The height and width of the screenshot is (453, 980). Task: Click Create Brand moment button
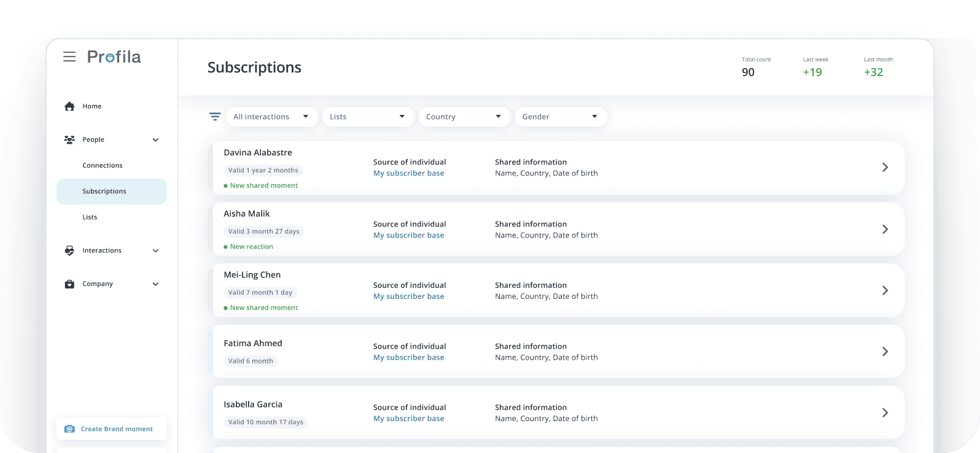112,429
